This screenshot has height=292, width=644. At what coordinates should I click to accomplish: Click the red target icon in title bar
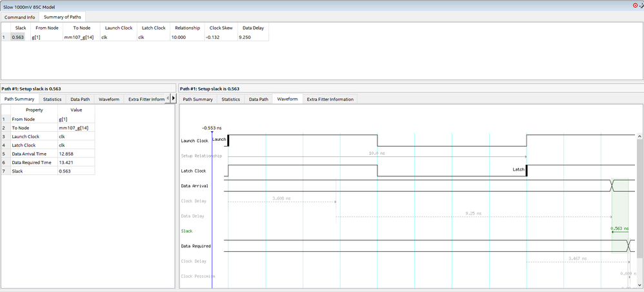(634, 5)
